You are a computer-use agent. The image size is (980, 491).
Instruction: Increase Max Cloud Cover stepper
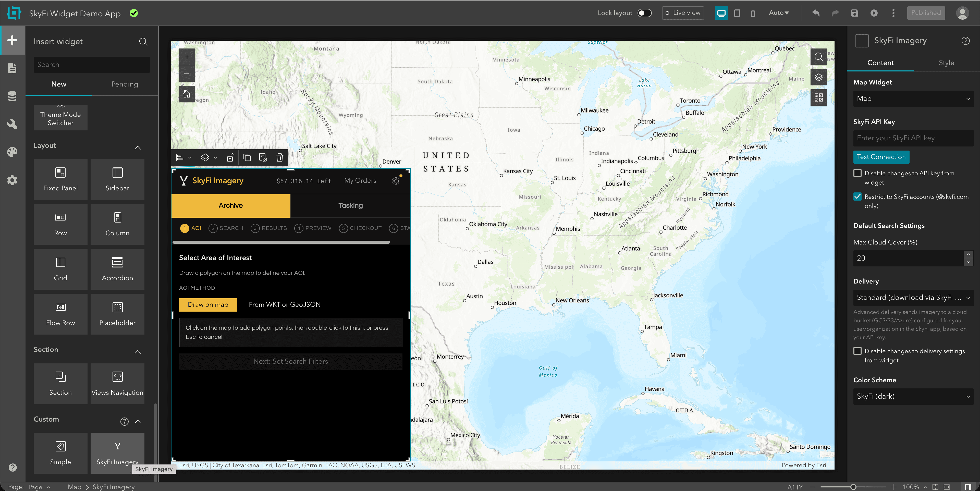point(968,254)
